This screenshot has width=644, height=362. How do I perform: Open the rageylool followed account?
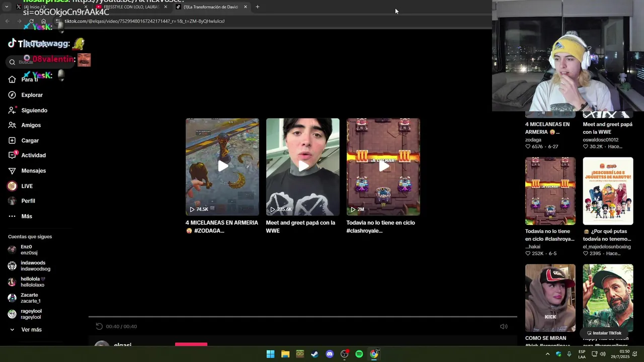click(x=25, y=314)
